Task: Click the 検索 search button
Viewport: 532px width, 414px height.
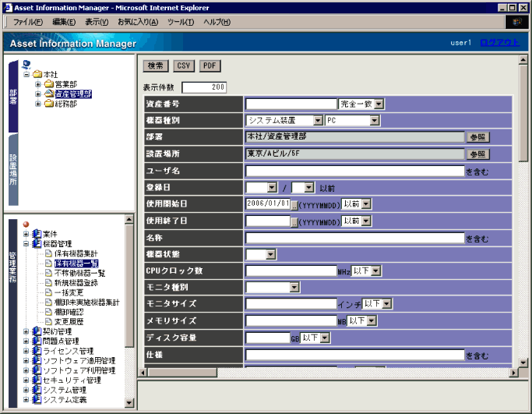Action: [155, 66]
